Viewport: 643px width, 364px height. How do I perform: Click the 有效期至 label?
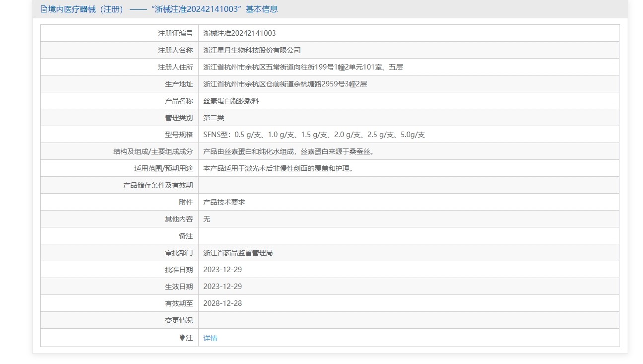click(179, 303)
